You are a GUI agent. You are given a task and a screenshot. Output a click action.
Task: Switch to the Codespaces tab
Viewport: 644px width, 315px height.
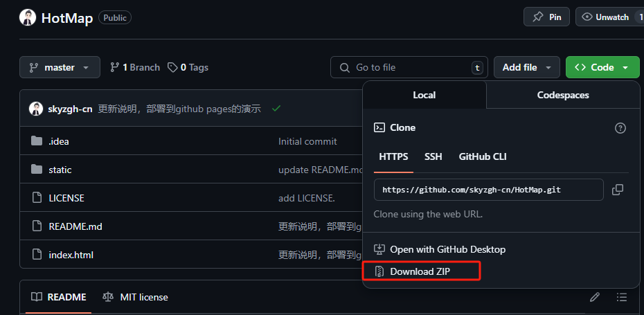pos(563,95)
